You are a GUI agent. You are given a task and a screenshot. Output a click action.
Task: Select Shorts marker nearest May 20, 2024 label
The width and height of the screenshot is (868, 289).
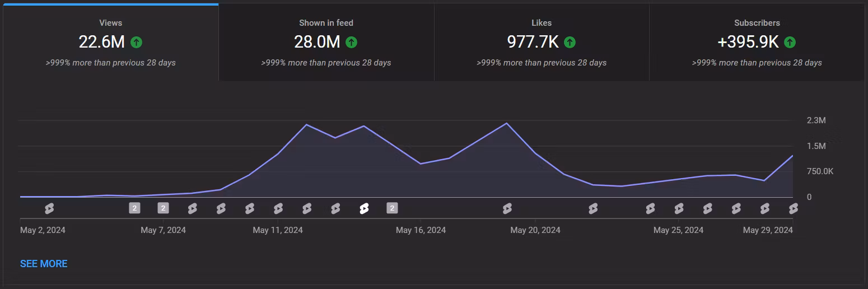(507, 209)
